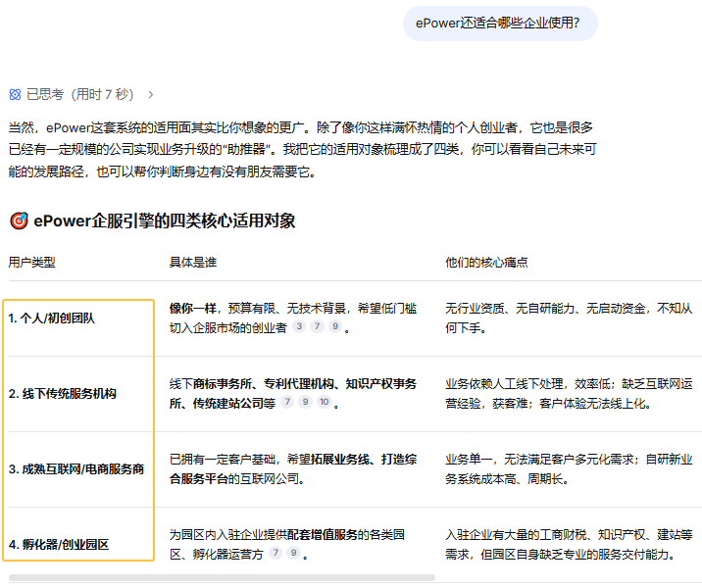Click the target emoji in the heading
Viewport: 702px width, 588px height.
(x=18, y=220)
